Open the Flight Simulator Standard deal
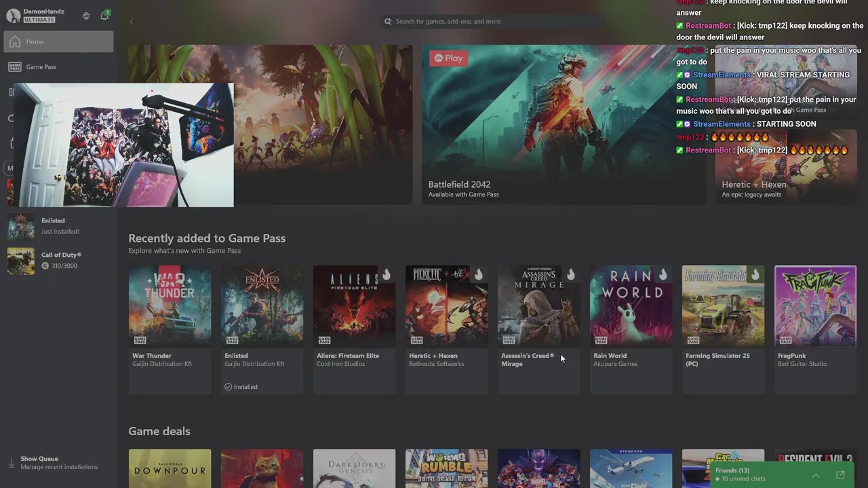Viewport: 868px width, 488px height. tap(631, 468)
